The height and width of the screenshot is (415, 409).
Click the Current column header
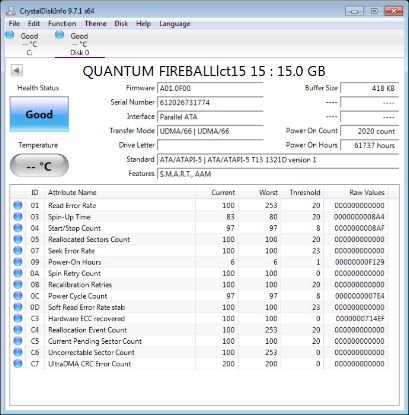tap(217, 192)
